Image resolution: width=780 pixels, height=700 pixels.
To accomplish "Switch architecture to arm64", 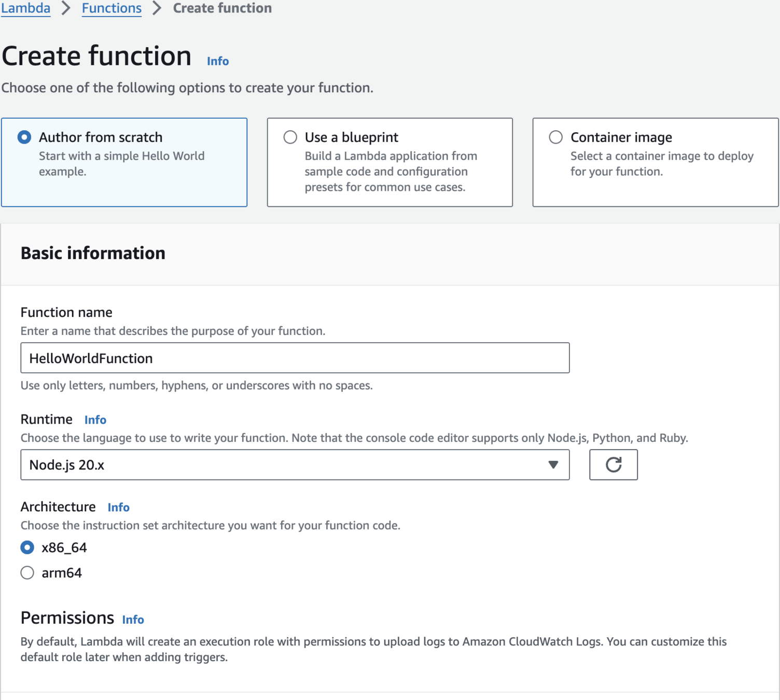I will point(27,573).
